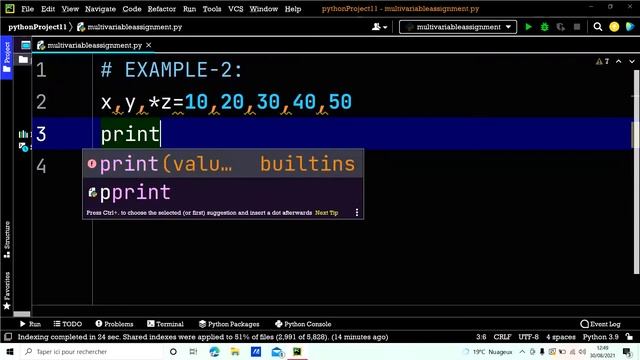Open completion popup three-dot options

point(357,213)
